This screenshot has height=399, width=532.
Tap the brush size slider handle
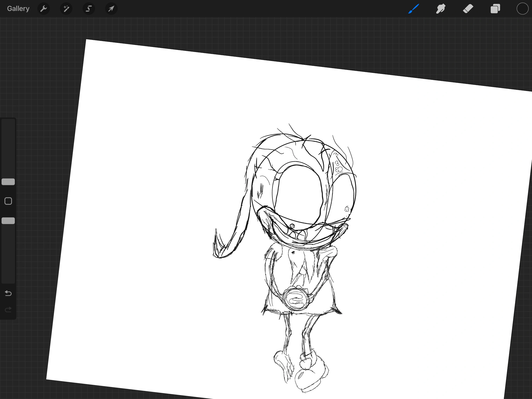coord(8,182)
